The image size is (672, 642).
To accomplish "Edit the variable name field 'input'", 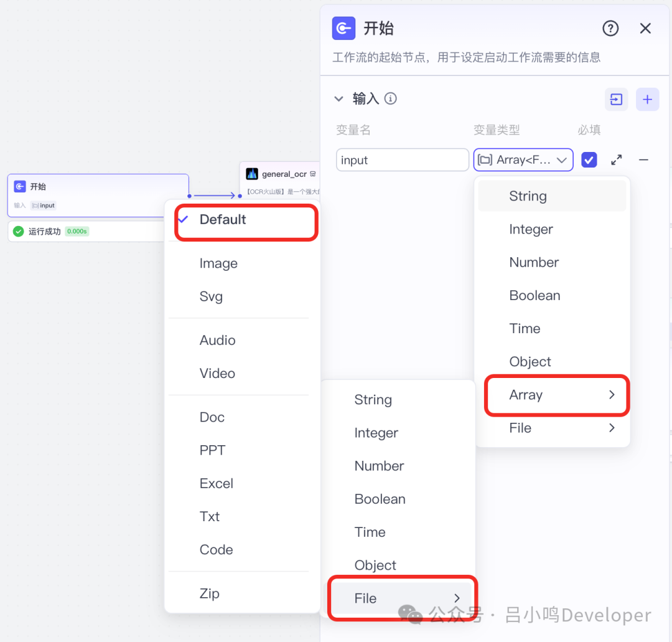I will [x=402, y=160].
